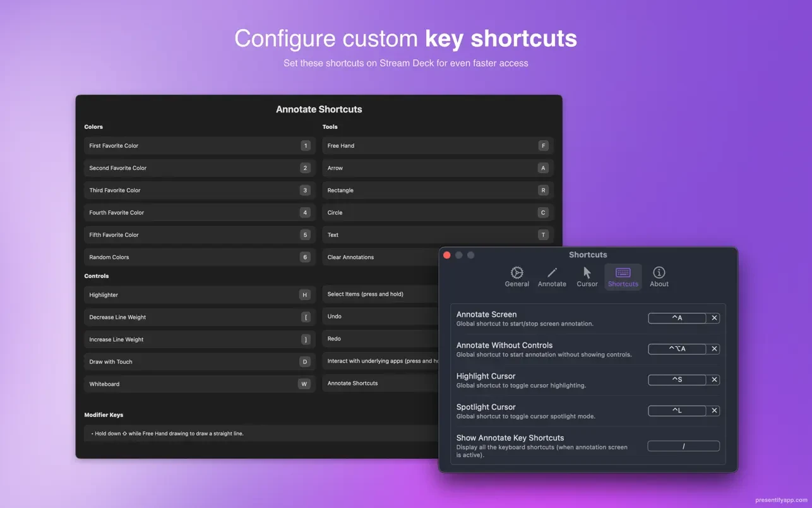
Task: Edit the Annotate Without Controls shortcut field
Action: (677, 349)
